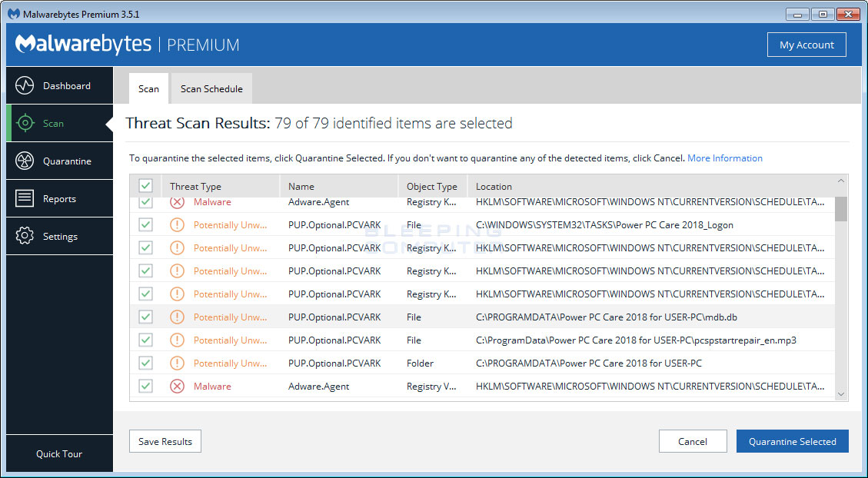Click scrollbar down arrow in results list

[x=840, y=393]
